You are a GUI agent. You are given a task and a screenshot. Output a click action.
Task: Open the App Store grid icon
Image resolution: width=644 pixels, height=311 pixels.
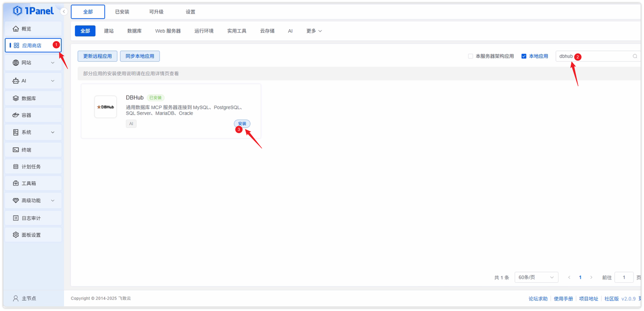click(x=16, y=45)
